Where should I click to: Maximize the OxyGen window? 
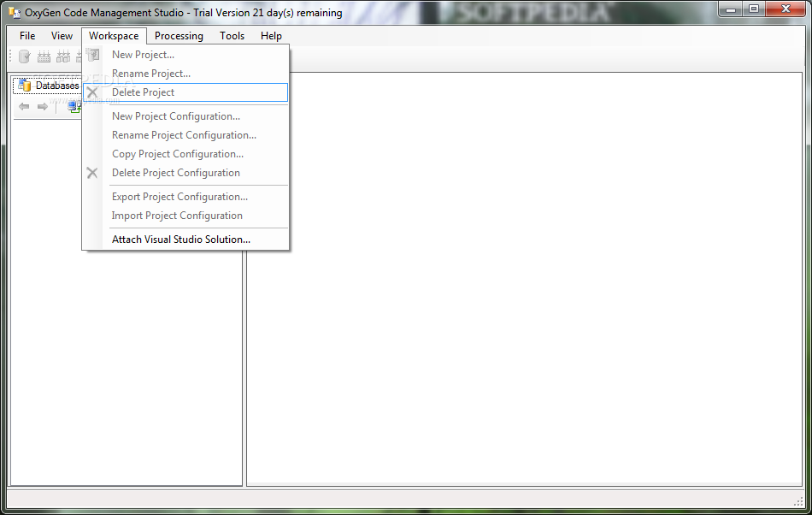pos(754,9)
